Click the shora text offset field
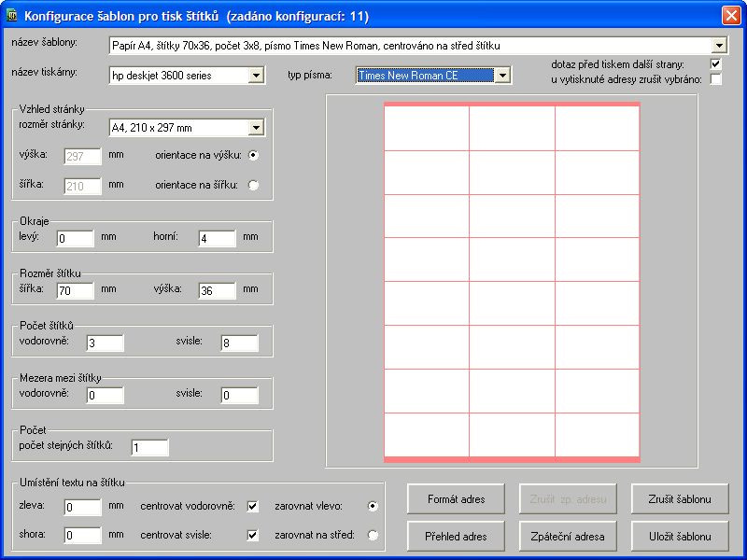The height and width of the screenshot is (560, 747). click(82, 535)
